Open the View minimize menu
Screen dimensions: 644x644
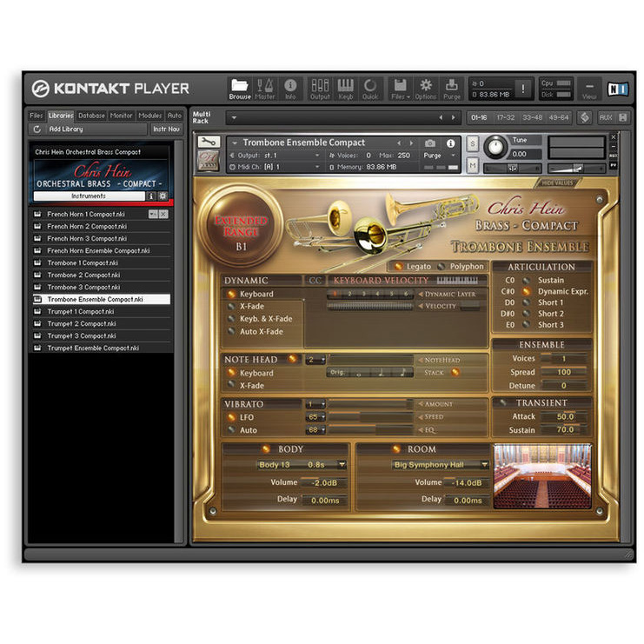[x=589, y=89]
